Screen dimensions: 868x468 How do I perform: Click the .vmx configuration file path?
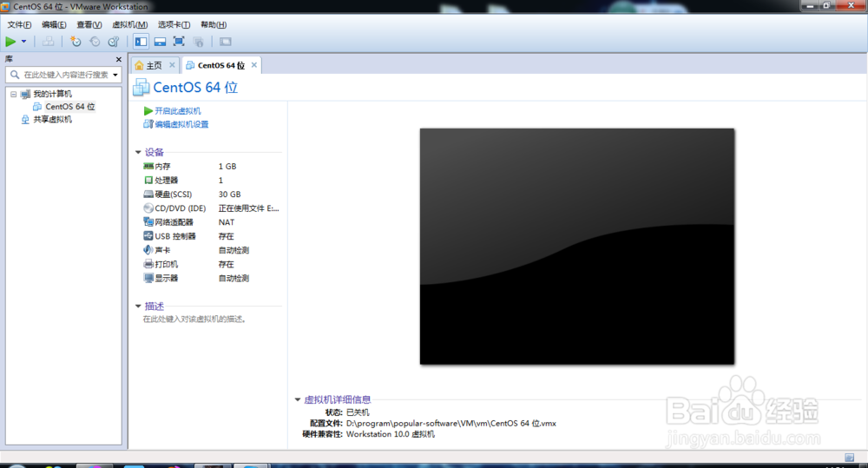[x=451, y=423]
